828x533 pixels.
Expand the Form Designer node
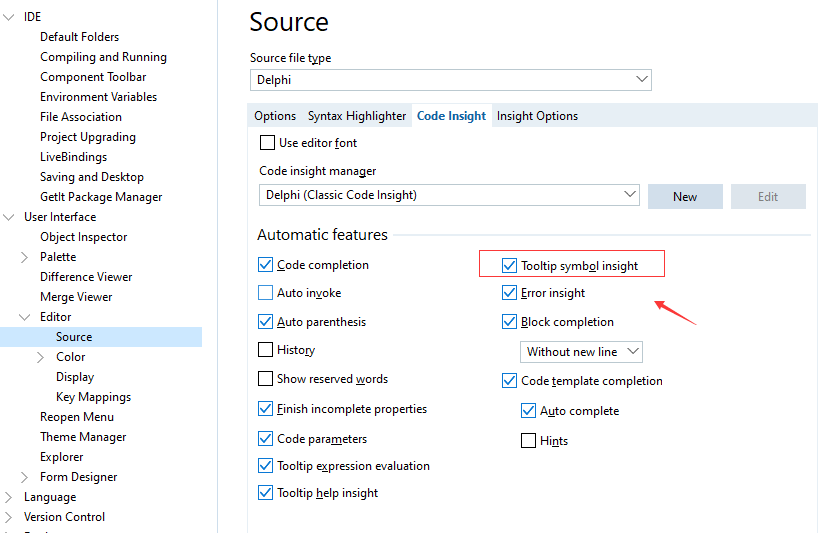pyautogui.click(x=25, y=477)
